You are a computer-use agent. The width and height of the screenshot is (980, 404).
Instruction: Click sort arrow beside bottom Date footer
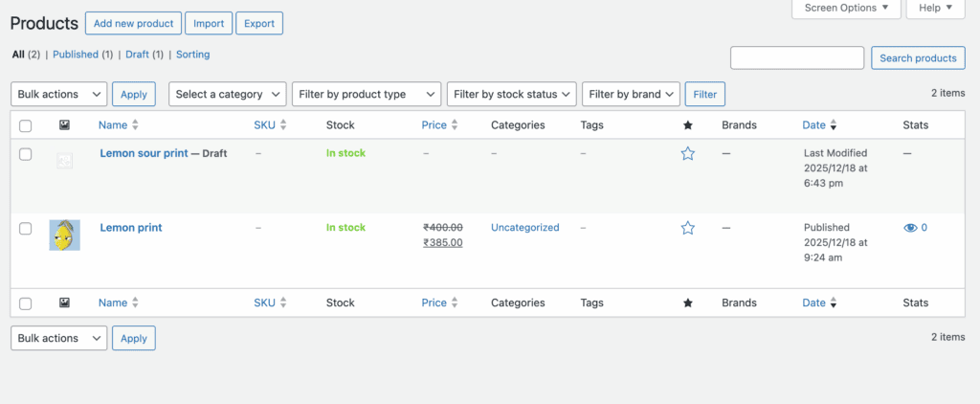tap(834, 303)
